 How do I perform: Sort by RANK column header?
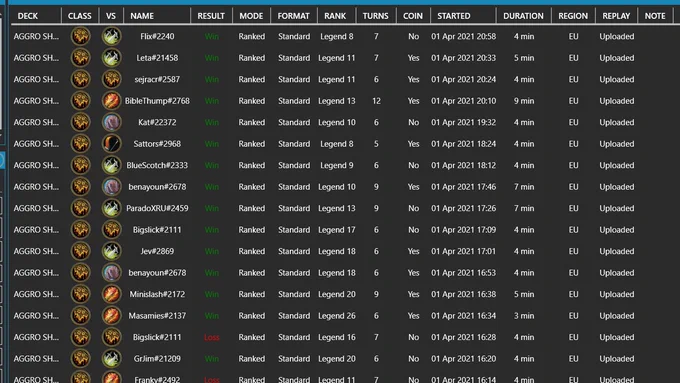335,16
